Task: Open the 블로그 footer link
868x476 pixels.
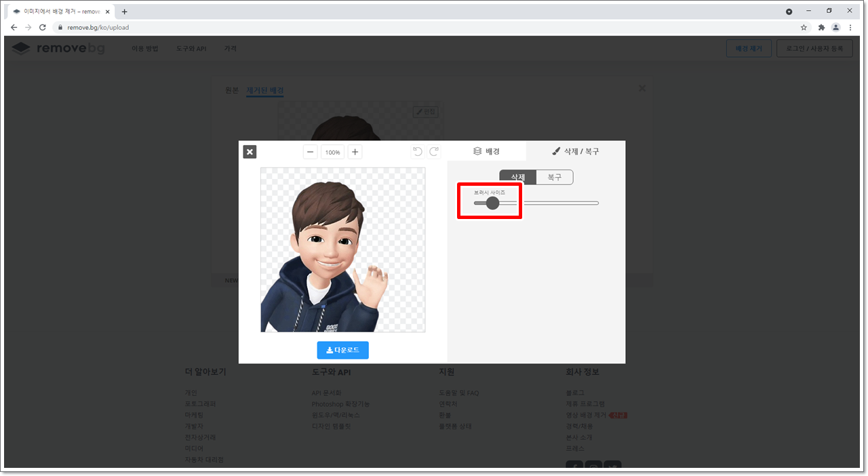Action: (575, 393)
